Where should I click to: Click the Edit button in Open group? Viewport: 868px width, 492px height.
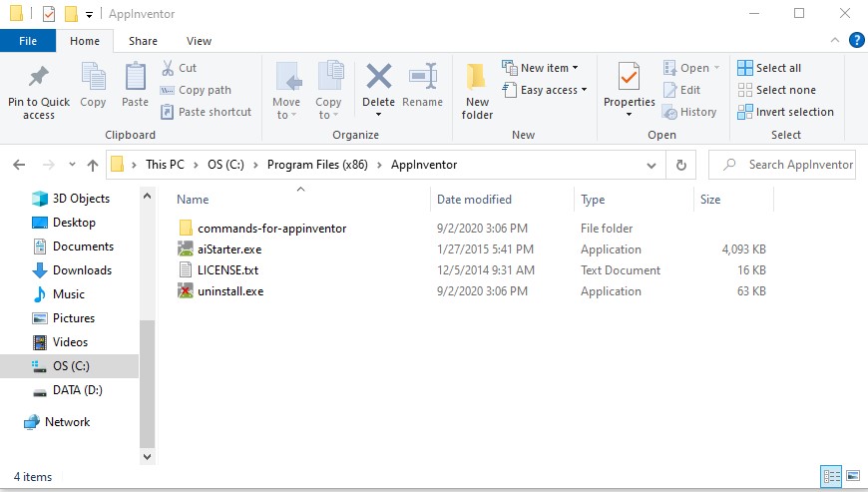(x=682, y=90)
